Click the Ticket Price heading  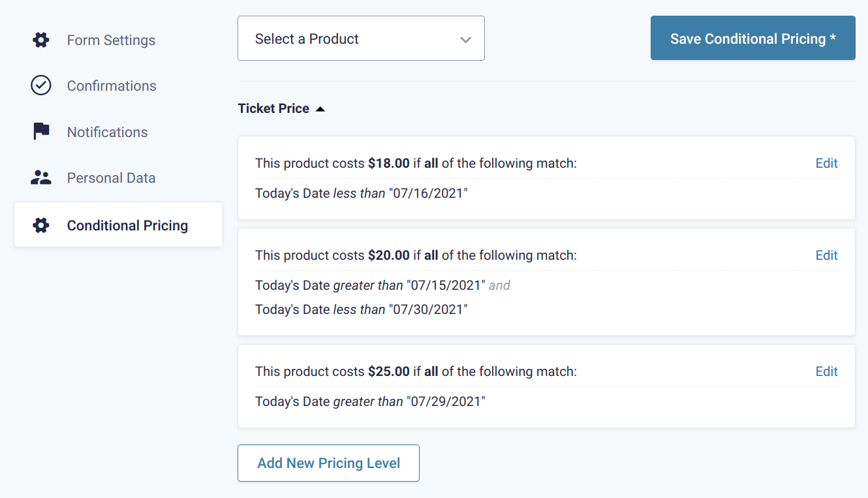273,108
